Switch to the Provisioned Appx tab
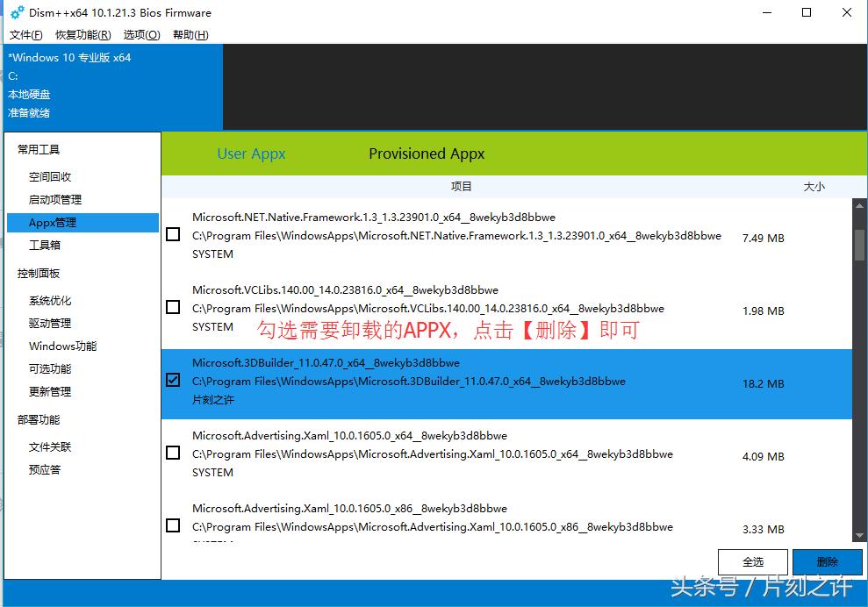The height and width of the screenshot is (607, 868). click(427, 154)
